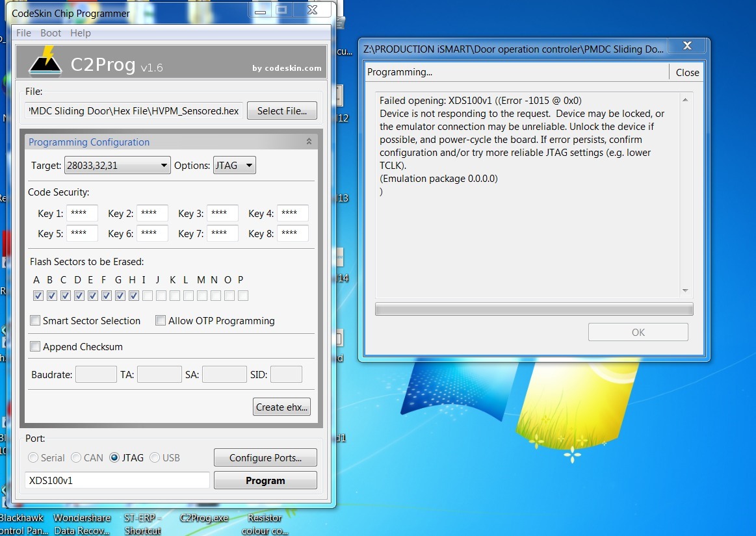Image resolution: width=756 pixels, height=536 pixels.
Task: Click the hex file path field
Action: tap(133, 111)
